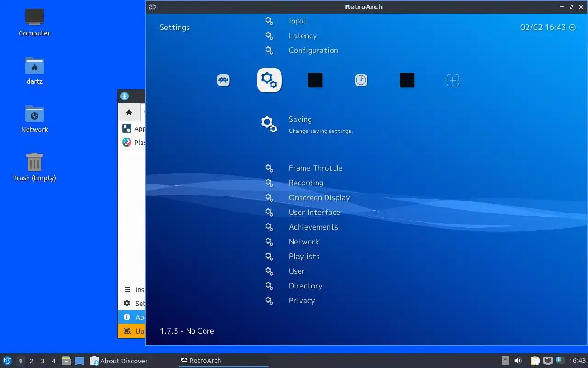Open the Configuration settings entry
The image size is (588, 368).
tap(313, 51)
